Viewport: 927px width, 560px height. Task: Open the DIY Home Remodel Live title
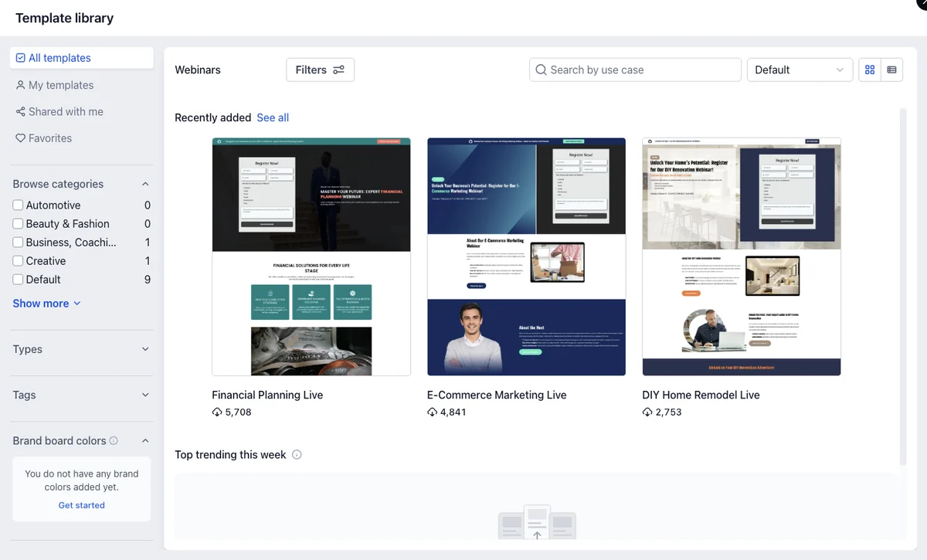pyautogui.click(x=701, y=395)
